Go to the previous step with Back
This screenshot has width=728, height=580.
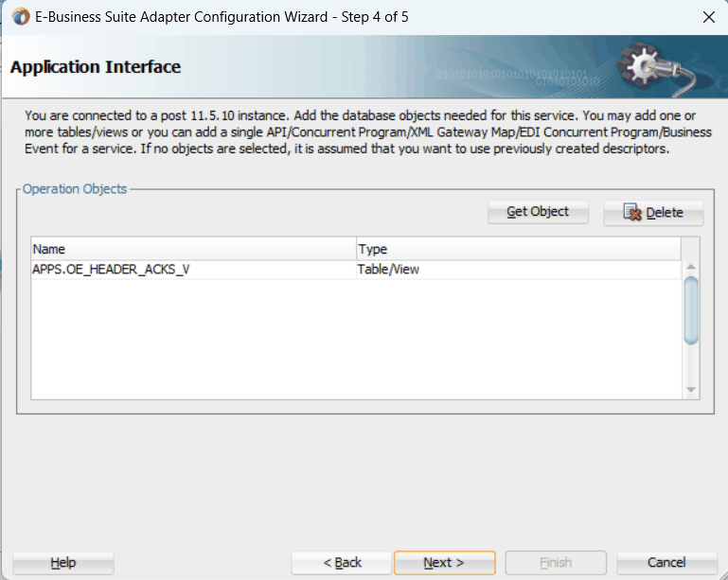(x=342, y=563)
